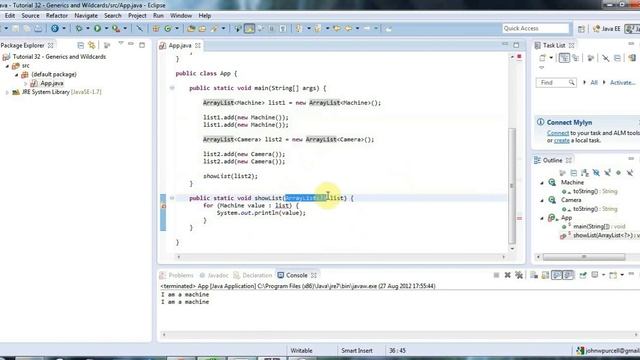Image resolution: width=640 pixels, height=360 pixels.
Task: Start debugging with the Debug bug icon
Action: click(x=79, y=28)
